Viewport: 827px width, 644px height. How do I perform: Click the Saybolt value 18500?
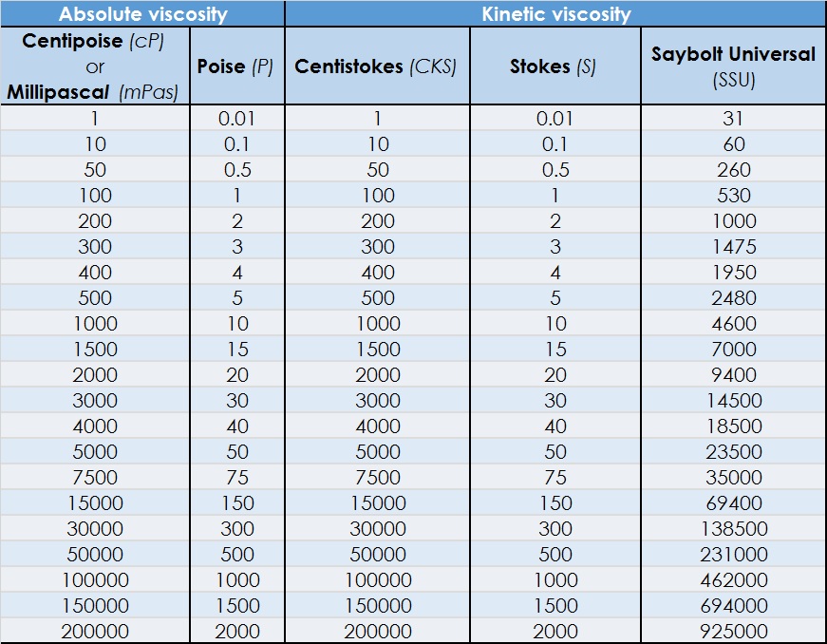pyautogui.click(x=734, y=426)
